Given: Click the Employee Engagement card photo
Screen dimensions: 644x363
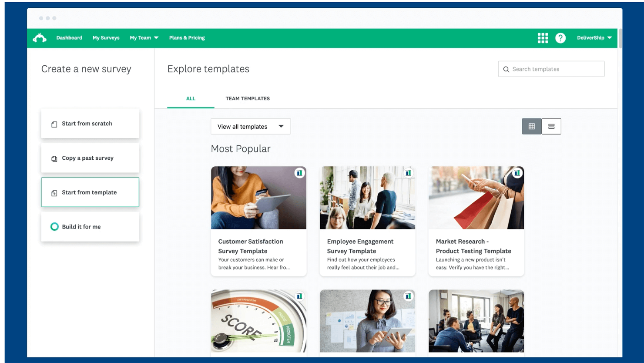Looking at the screenshot, I should (367, 198).
